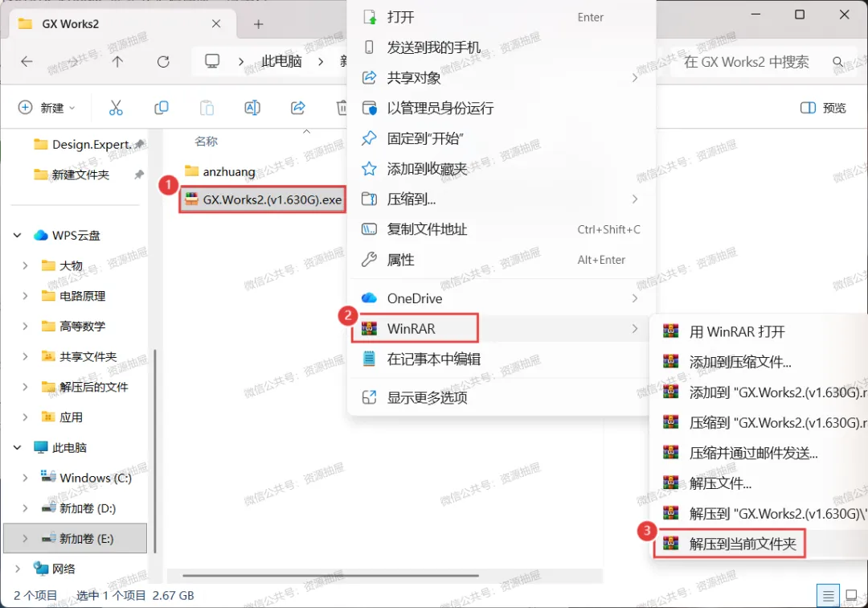Open 共享对象 submenu

[501, 77]
